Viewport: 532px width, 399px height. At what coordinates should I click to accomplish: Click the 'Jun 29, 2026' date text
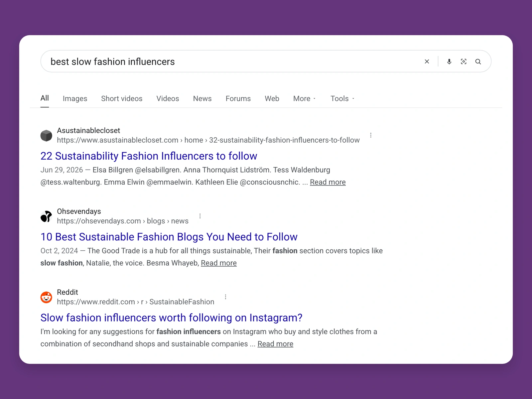coord(62,170)
